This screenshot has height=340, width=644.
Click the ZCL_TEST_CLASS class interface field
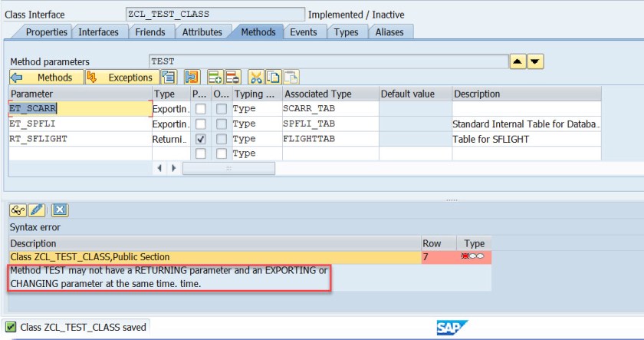[x=215, y=14]
